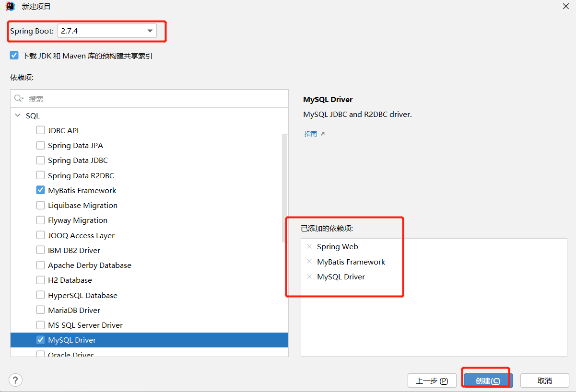Toggle the JDK and Maven shared index download checkbox

click(14, 56)
